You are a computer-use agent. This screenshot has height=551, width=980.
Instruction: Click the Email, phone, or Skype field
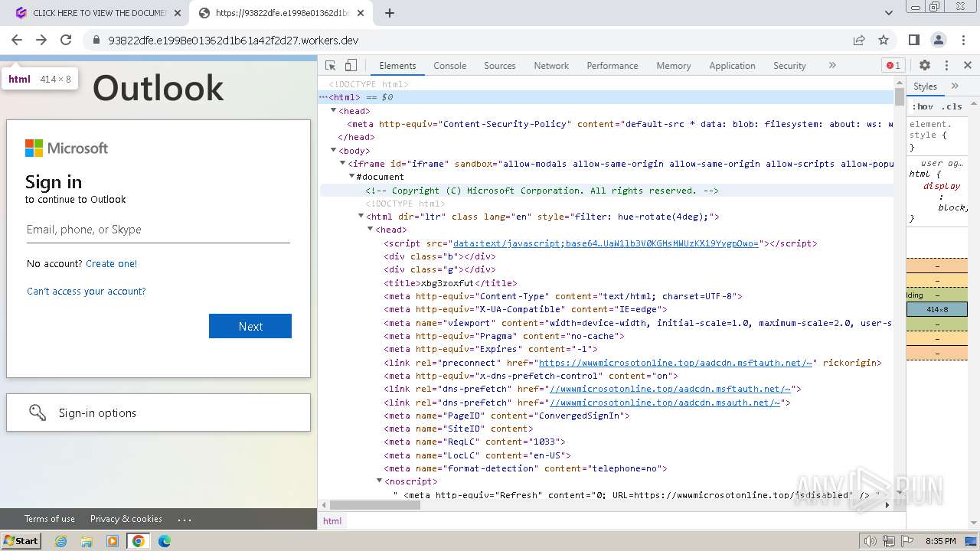(158, 230)
